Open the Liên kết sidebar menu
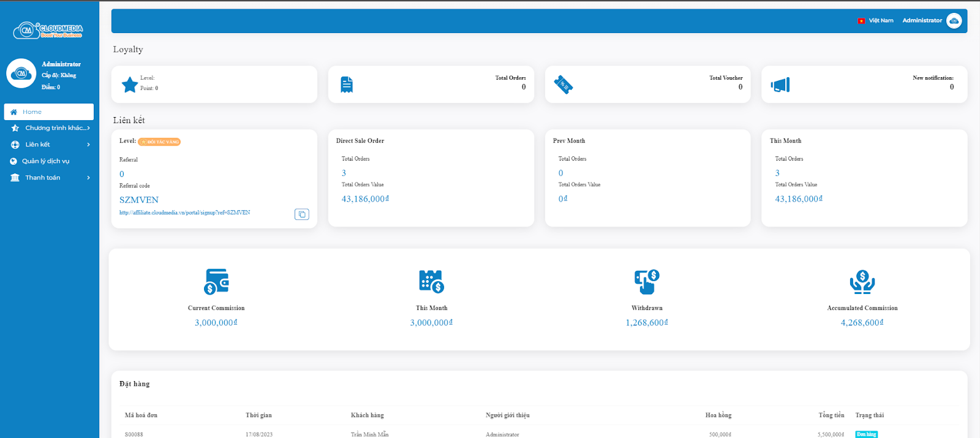Image resolution: width=980 pixels, height=438 pixels. [49, 145]
